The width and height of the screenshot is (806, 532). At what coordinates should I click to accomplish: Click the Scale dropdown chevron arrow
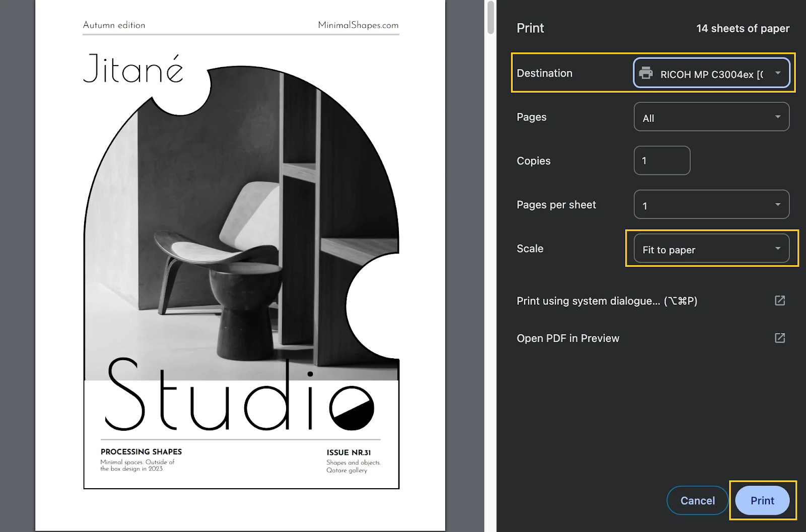click(x=778, y=248)
